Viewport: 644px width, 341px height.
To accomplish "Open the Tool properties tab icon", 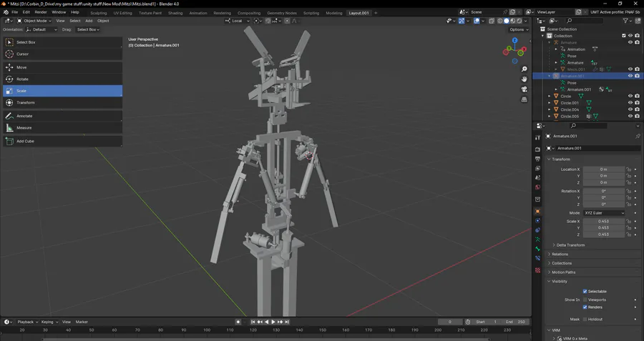I will pyautogui.click(x=537, y=137).
